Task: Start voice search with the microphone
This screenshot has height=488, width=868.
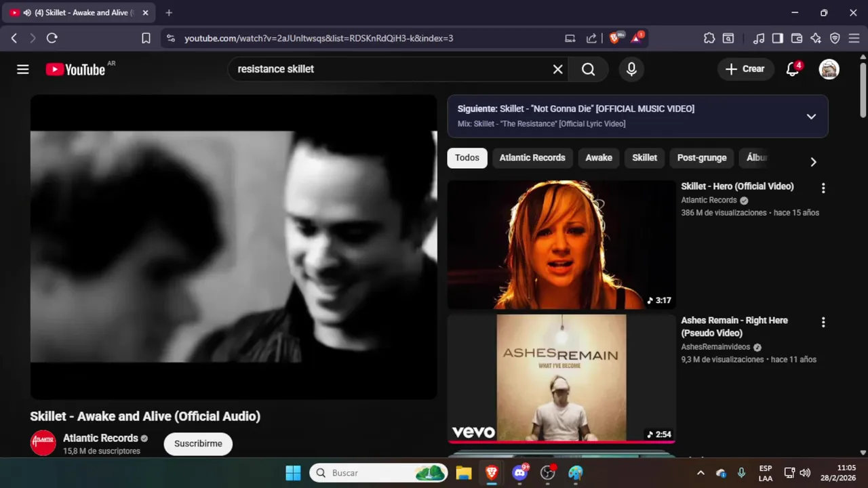Action: click(x=631, y=69)
